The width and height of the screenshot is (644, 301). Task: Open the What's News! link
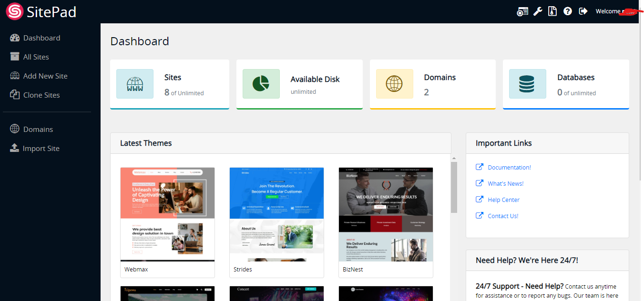click(506, 183)
